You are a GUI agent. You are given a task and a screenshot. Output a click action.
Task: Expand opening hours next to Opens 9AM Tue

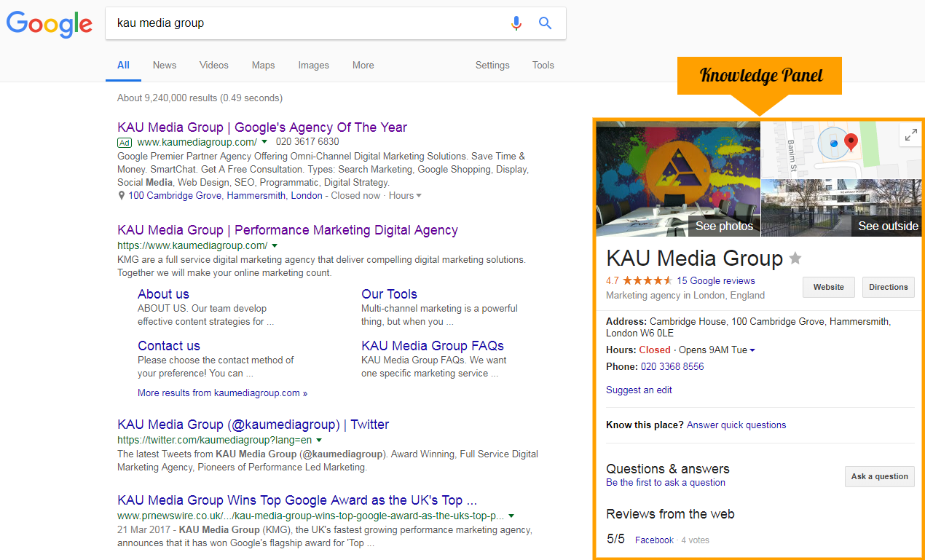[x=752, y=350]
